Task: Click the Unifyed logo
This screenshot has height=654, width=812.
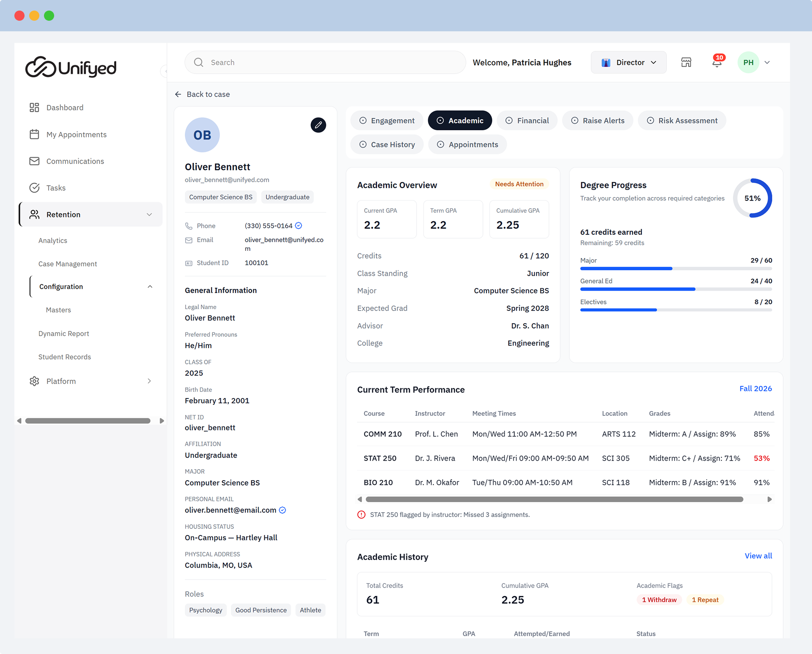Action: (x=71, y=67)
